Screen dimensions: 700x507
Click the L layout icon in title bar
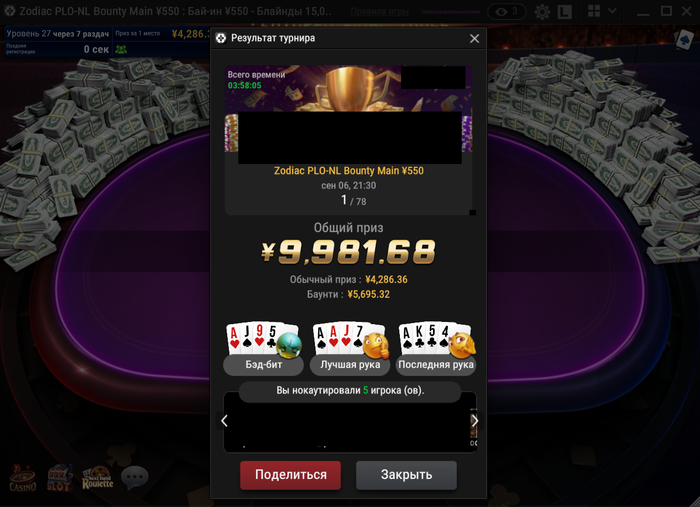[564, 12]
